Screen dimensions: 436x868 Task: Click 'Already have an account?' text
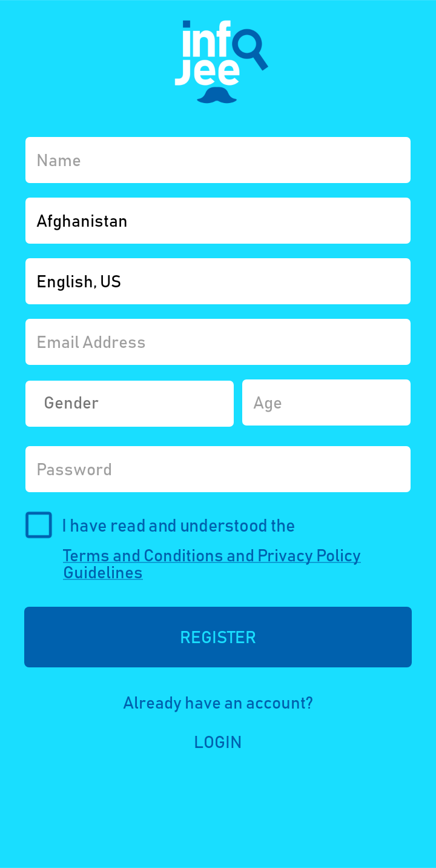218,703
